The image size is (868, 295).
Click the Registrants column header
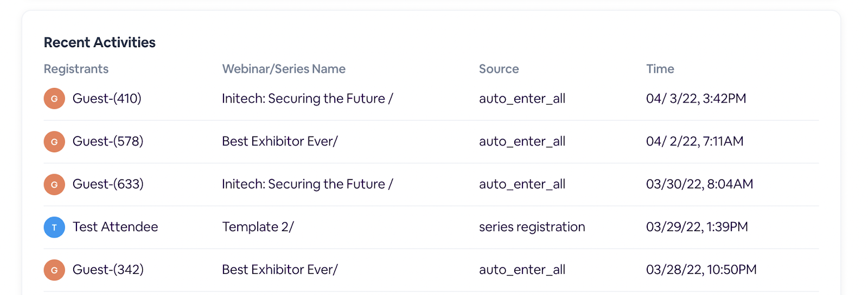pyautogui.click(x=76, y=69)
